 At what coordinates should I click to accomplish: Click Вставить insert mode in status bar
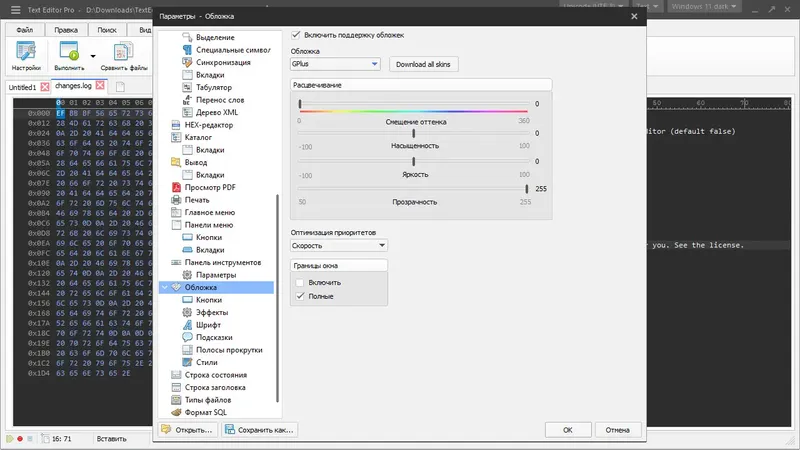click(111, 439)
